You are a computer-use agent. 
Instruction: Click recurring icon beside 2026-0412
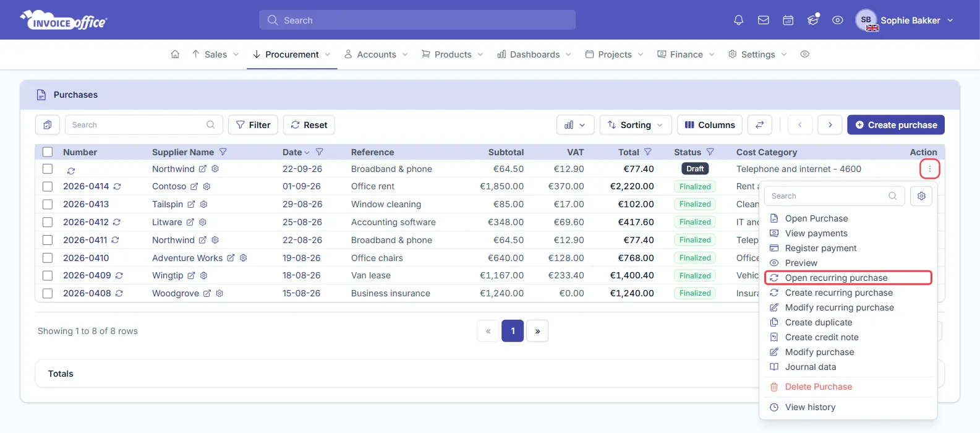(117, 222)
